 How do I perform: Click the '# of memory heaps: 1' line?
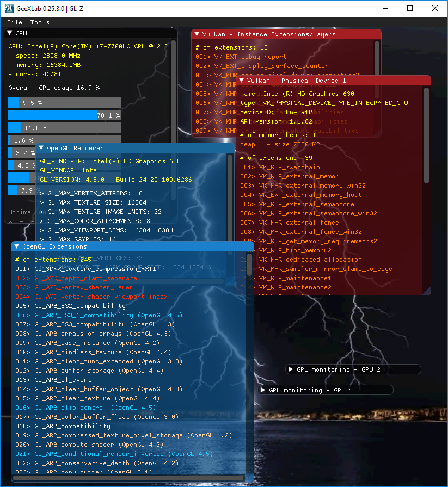278,135
